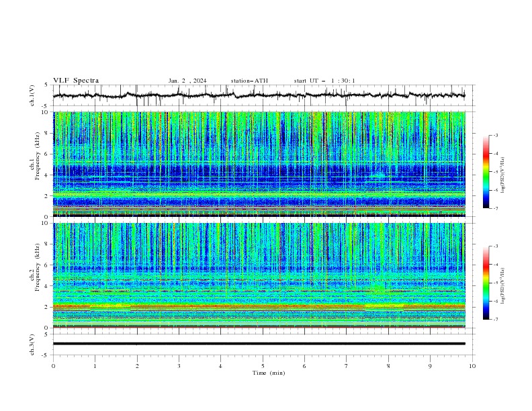Click the -3 tick on the ch.1 color bar

click(495, 135)
